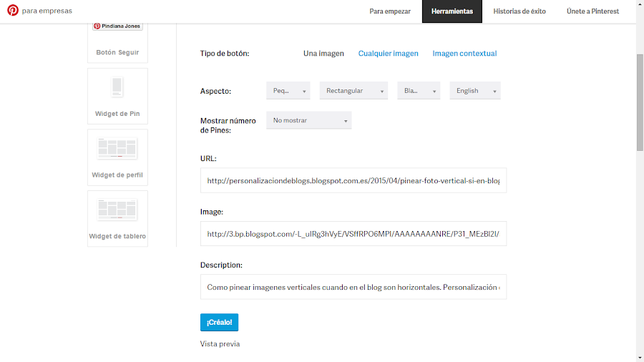Click the scrollbar down arrow

640,358
